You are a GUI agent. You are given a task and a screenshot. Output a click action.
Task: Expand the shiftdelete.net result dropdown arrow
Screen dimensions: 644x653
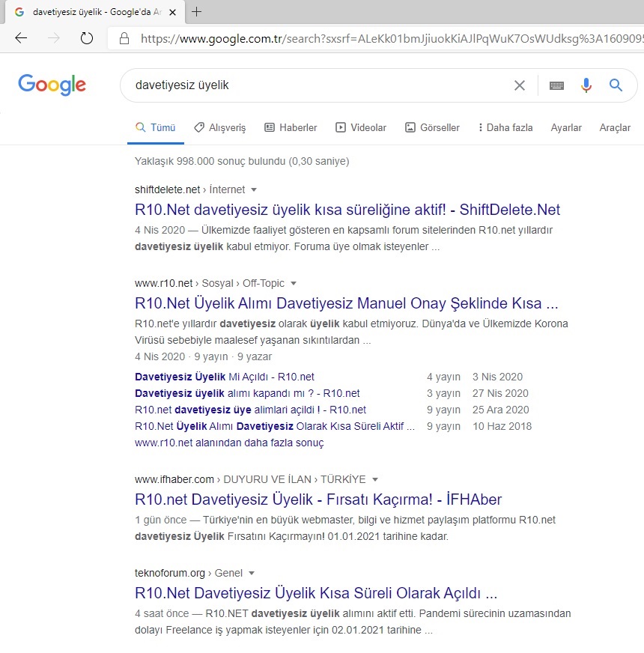coord(254,190)
